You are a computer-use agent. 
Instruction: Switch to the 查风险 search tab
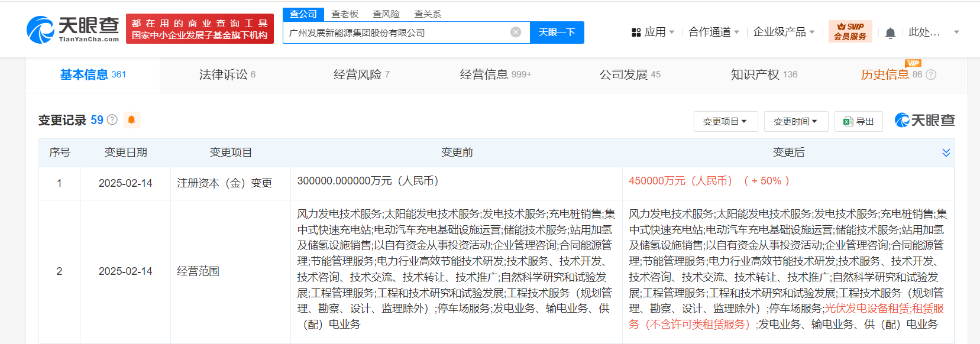click(386, 14)
